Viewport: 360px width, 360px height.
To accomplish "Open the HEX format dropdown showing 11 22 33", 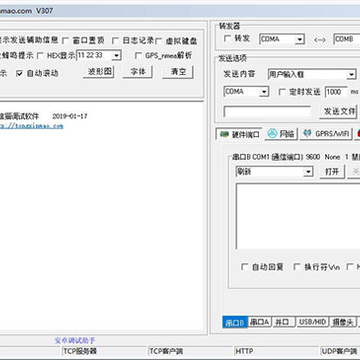I will tap(99, 55).
